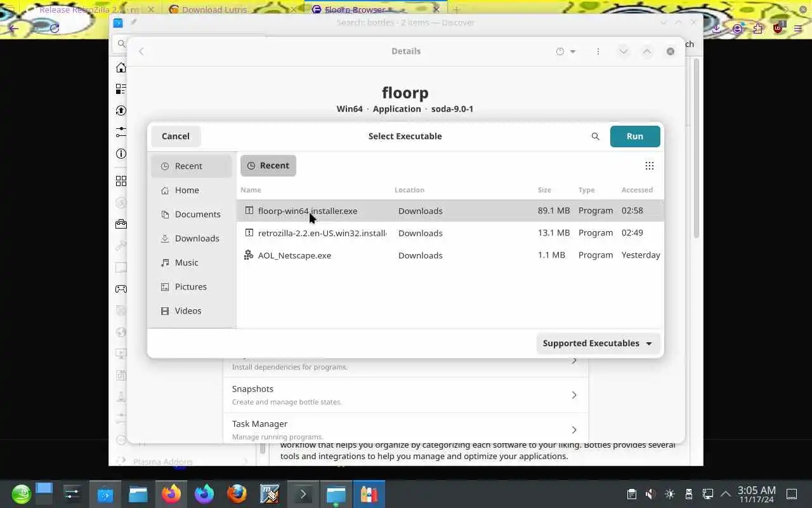The height and width of the screenshot is (508, 812).
Task: Open Recent in the sidebar
Action: click(x=192, y=166)
